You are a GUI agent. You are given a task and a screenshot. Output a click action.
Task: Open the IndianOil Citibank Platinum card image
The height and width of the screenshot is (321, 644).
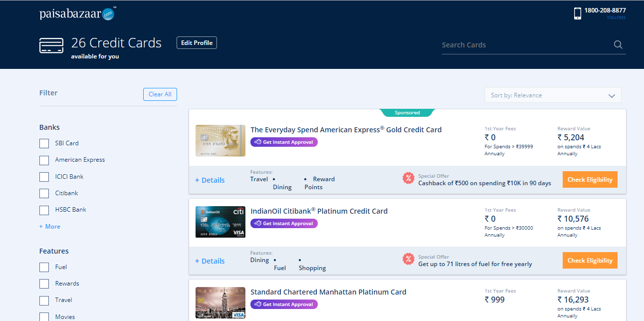[x=220, y=222]
